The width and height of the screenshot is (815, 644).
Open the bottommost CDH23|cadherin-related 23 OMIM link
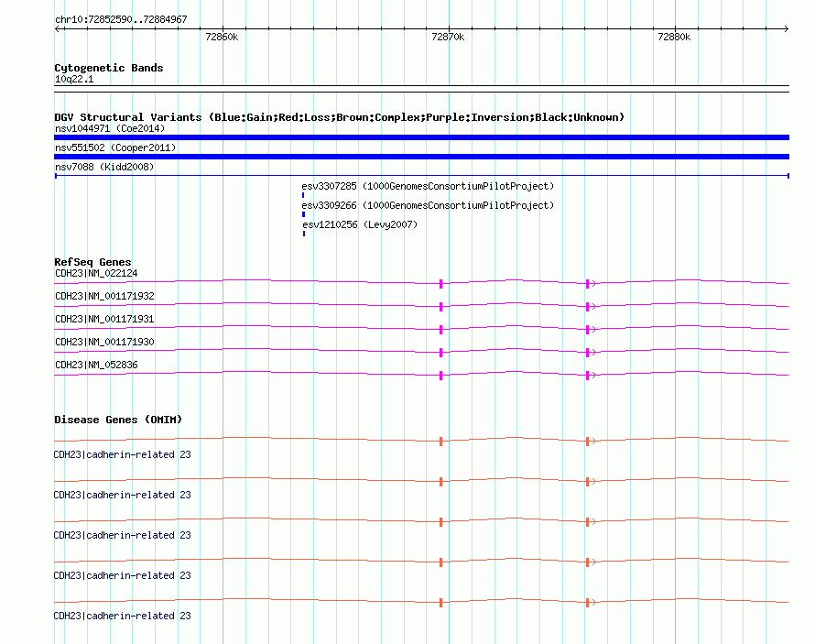(122, 616)
